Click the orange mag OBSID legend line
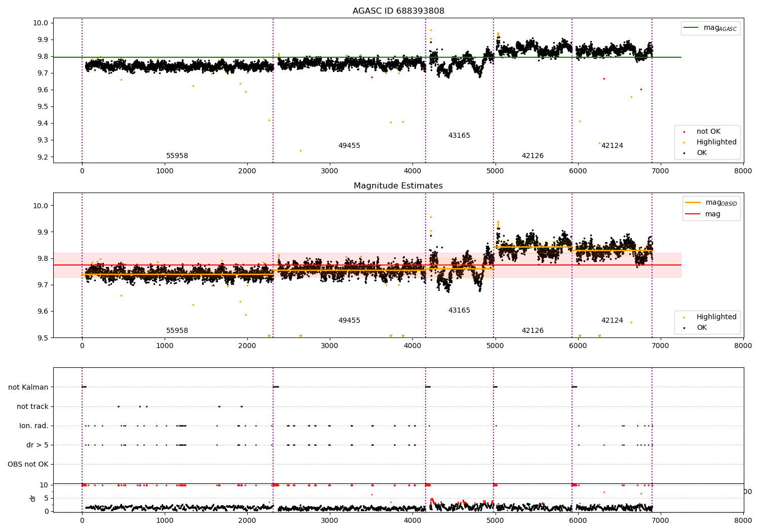Viewport: 760px width, 532px height. point(693,203)
